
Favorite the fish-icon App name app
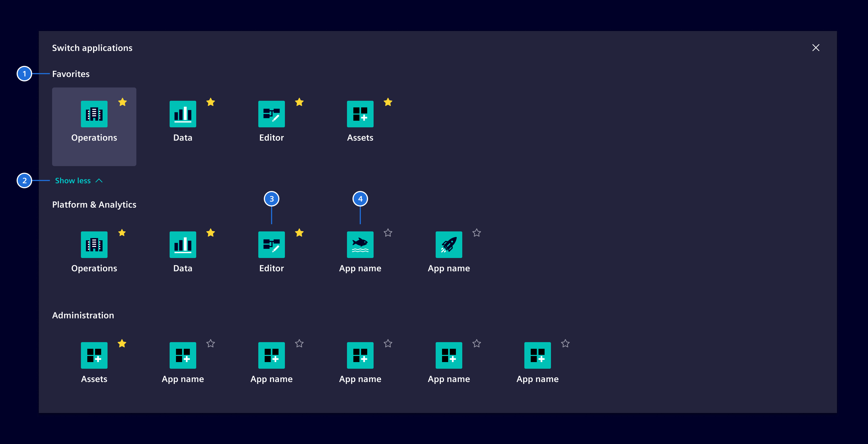[388, 233]
